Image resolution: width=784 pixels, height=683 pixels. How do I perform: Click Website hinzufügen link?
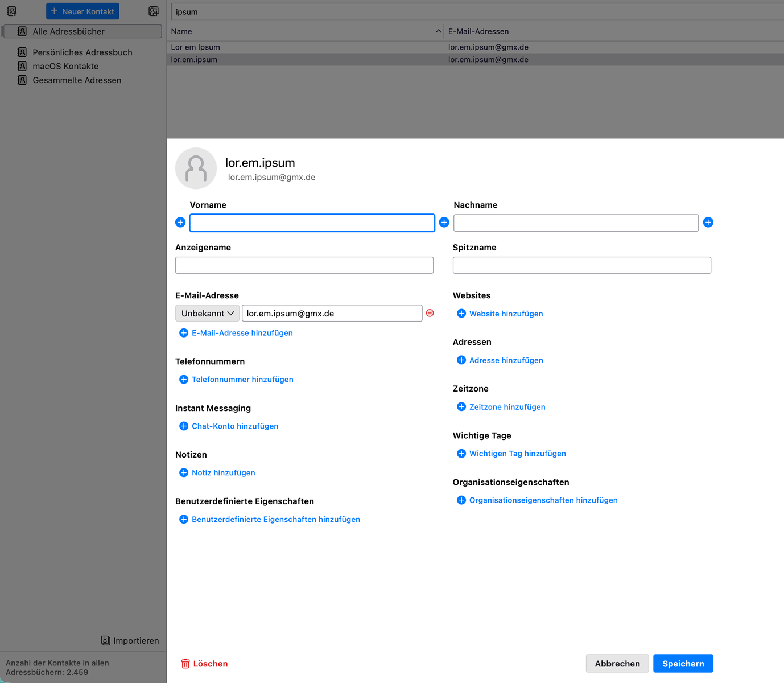500,314
